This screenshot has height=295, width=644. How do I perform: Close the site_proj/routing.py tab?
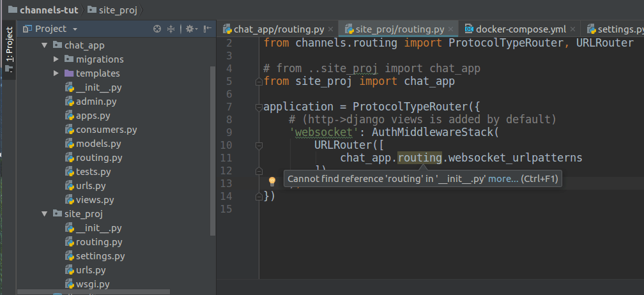450,29
